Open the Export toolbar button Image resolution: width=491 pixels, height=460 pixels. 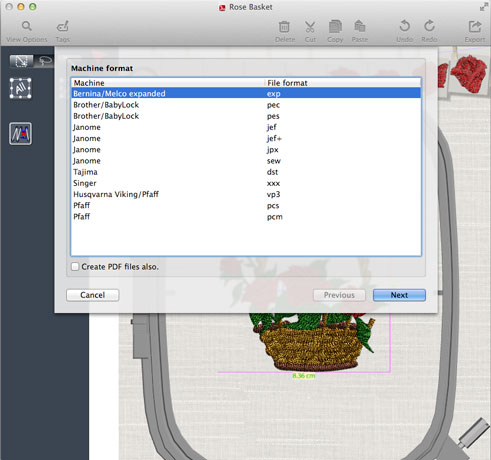475,31
